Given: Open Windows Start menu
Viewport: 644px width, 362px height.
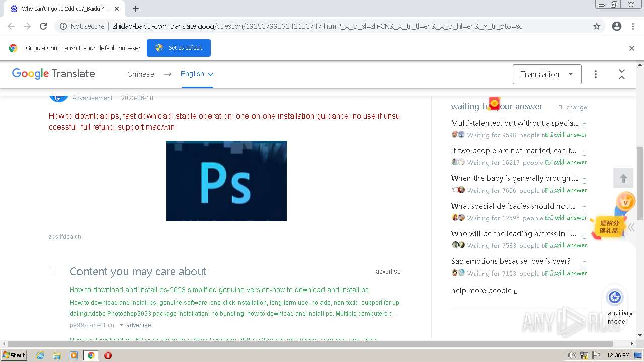Looking at the screenshot, I should pos(14,355).
